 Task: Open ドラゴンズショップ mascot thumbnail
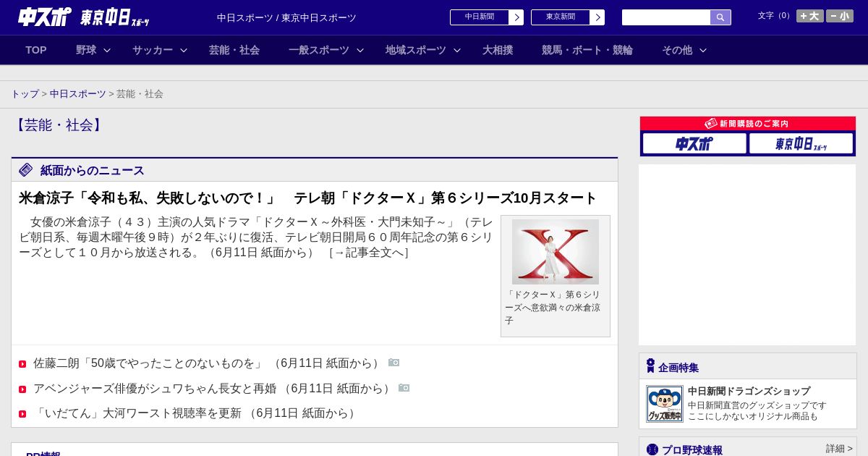coord(665,404)
